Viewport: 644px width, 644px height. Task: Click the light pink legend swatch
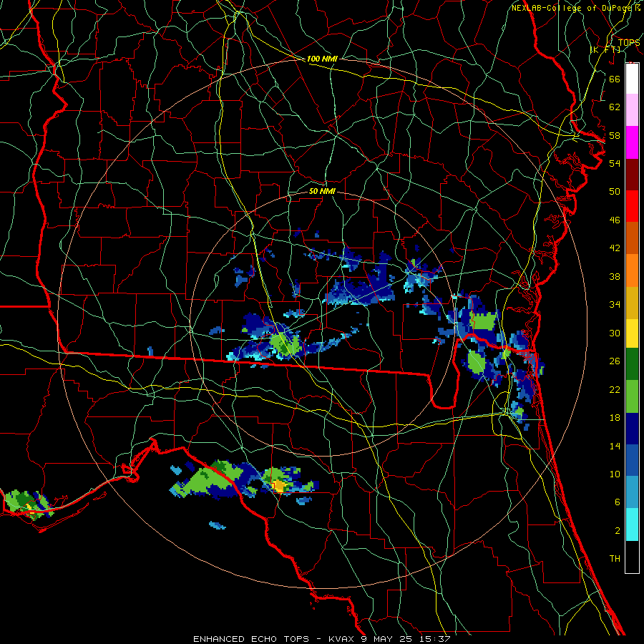[x=632, y=109]
